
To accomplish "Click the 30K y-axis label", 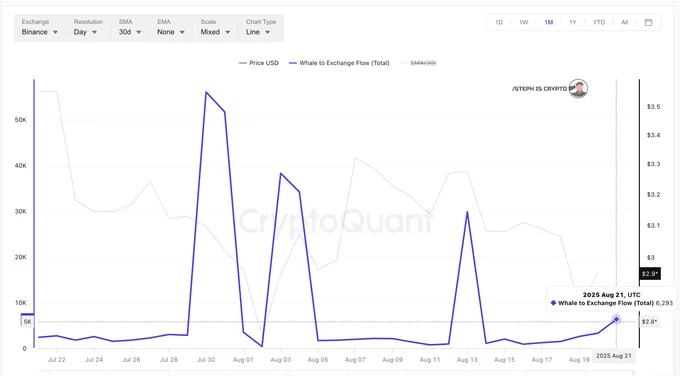I will (20, 211).
